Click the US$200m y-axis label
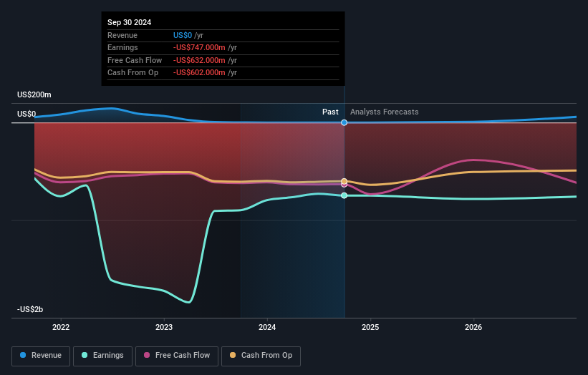 [34, 94]
